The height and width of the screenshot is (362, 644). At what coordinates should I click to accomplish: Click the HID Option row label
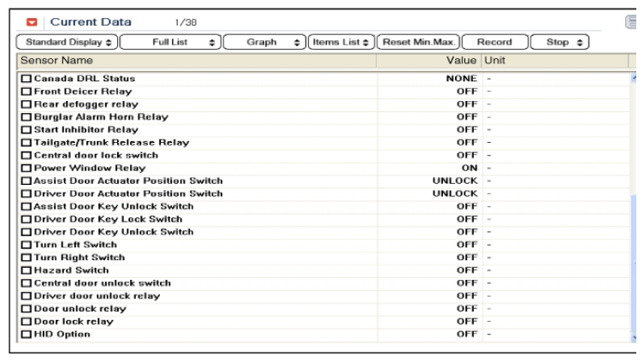62,334
